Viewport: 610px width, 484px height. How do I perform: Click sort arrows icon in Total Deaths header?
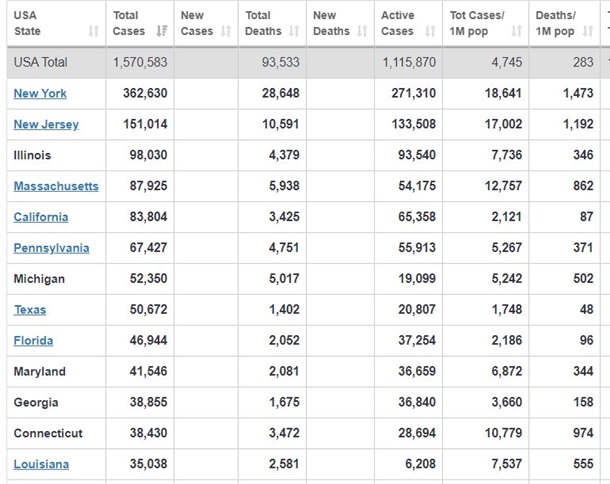(x=294, y=32)
